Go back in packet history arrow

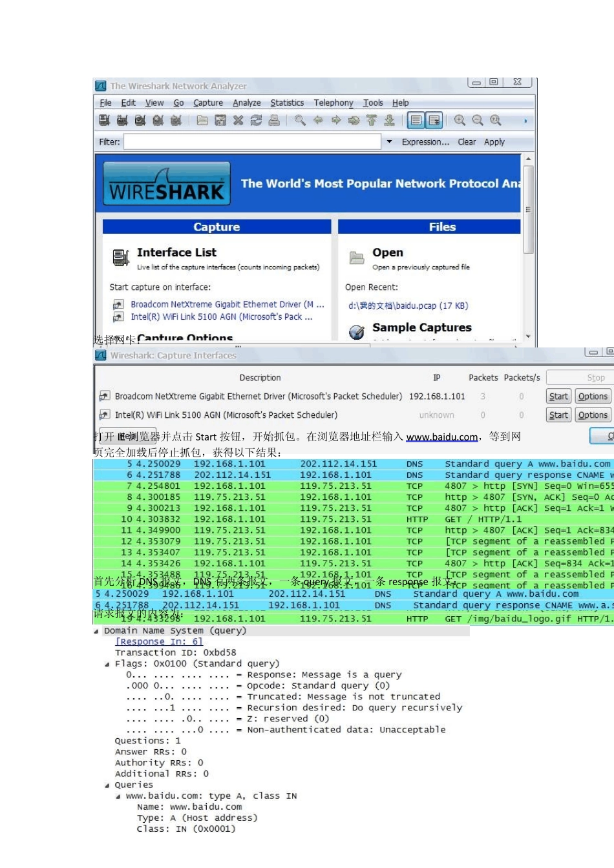pos(318,120)
